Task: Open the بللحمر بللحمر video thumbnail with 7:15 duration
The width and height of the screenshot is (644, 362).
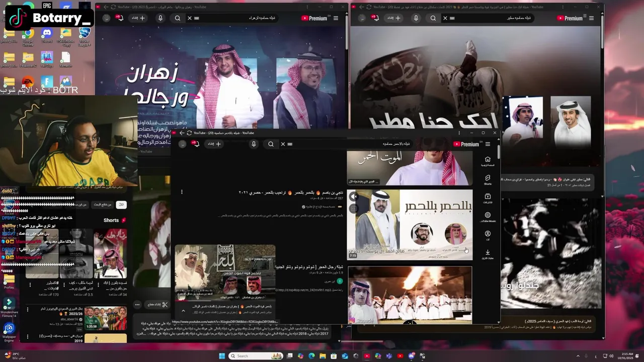Action: tap(410, 225)
